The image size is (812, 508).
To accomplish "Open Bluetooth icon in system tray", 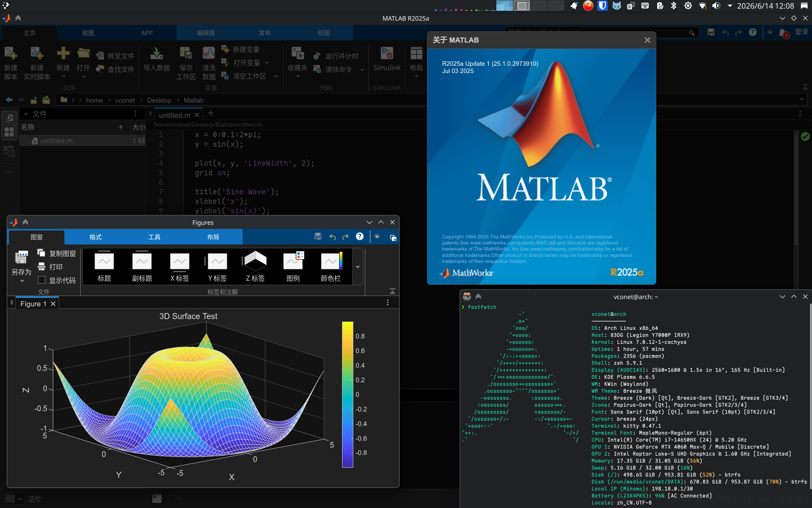I will [673, 6].
